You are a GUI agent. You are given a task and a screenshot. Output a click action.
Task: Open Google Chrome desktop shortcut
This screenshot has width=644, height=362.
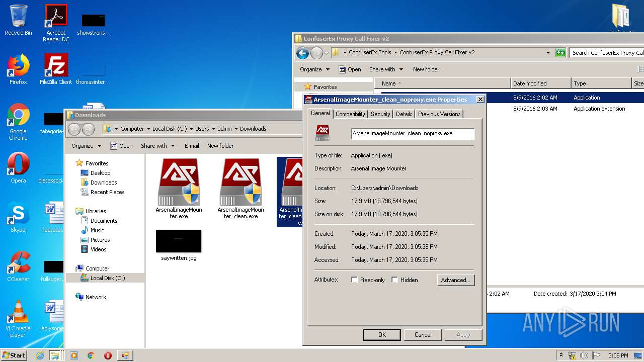pos(18,122)
